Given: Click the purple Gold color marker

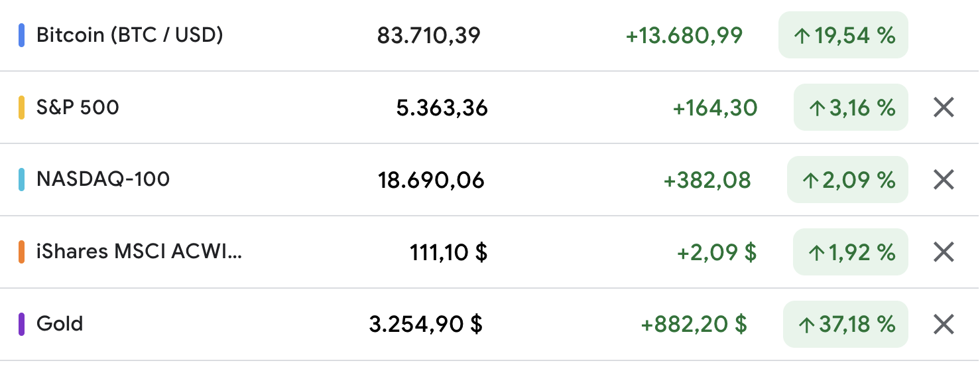Looking at the screenshot, I should click(x=22, y=325).
